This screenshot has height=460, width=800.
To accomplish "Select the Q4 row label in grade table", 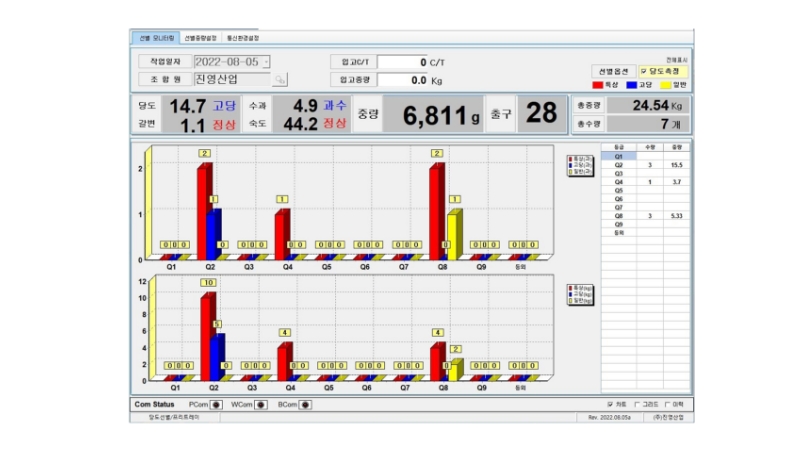I will (x=618, y=182).
